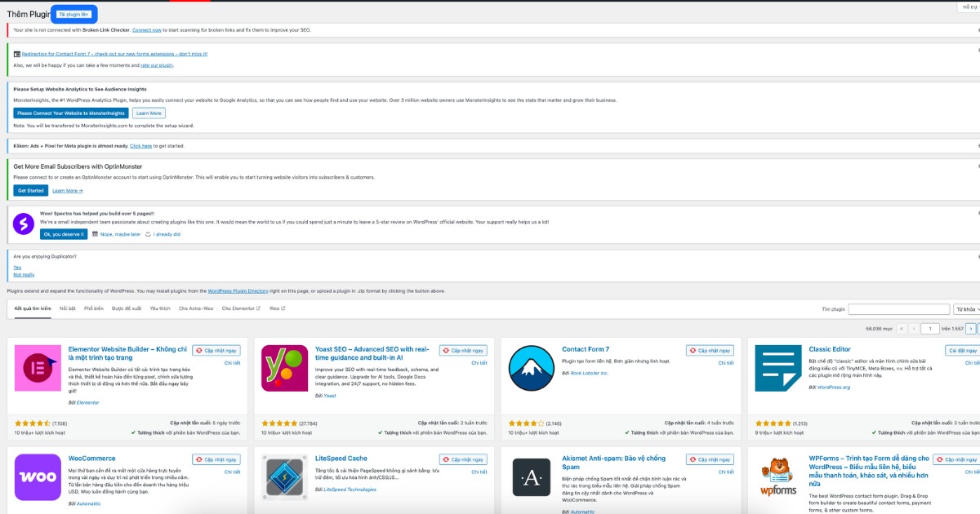Open the WordPress Plugin Directory link
The image size is (980, 514).
[x=238, y=290]
